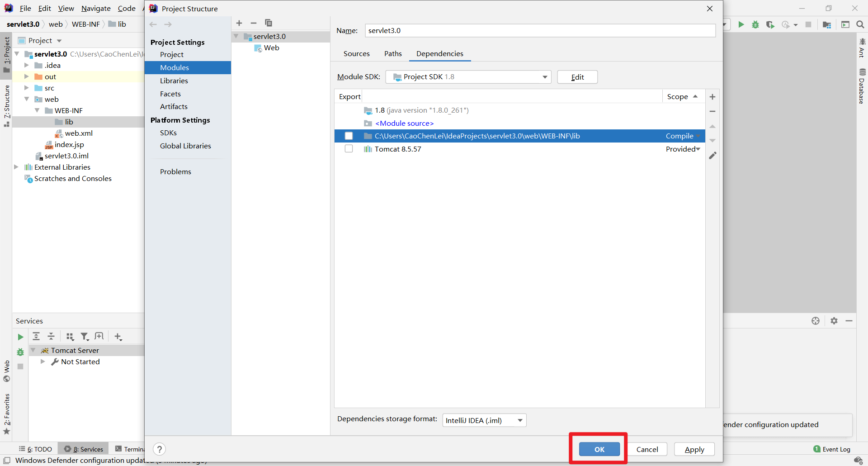Open the Event Log
The image size is (868, 466).
pos(832,449)
